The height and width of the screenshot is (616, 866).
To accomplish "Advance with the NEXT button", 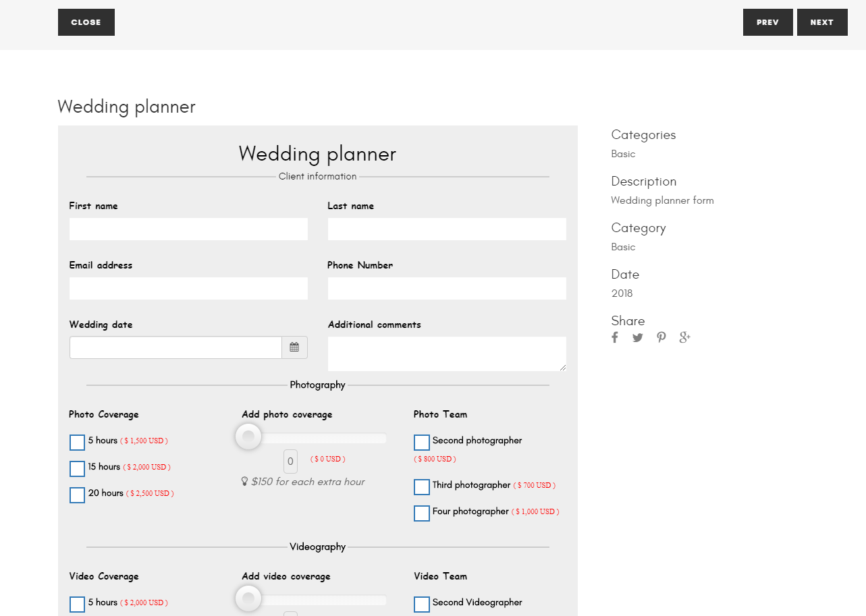I will pyautogui.click(x=821, y=22).
